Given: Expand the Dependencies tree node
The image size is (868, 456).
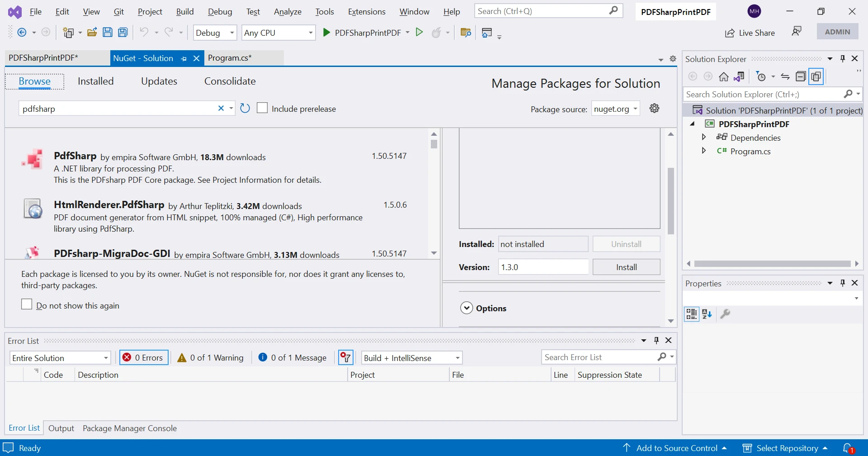Looking at the screenshot, I should coord(703,137).
